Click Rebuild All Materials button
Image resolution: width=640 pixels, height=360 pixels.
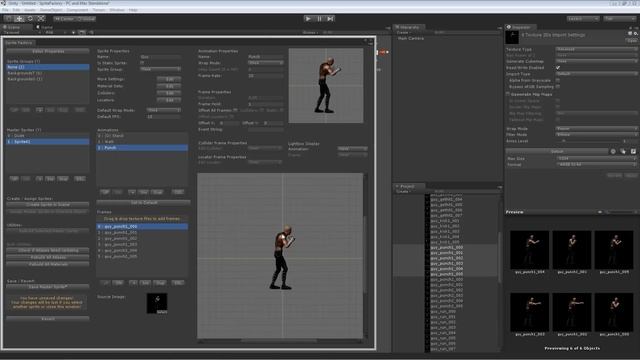pos(48,264)
